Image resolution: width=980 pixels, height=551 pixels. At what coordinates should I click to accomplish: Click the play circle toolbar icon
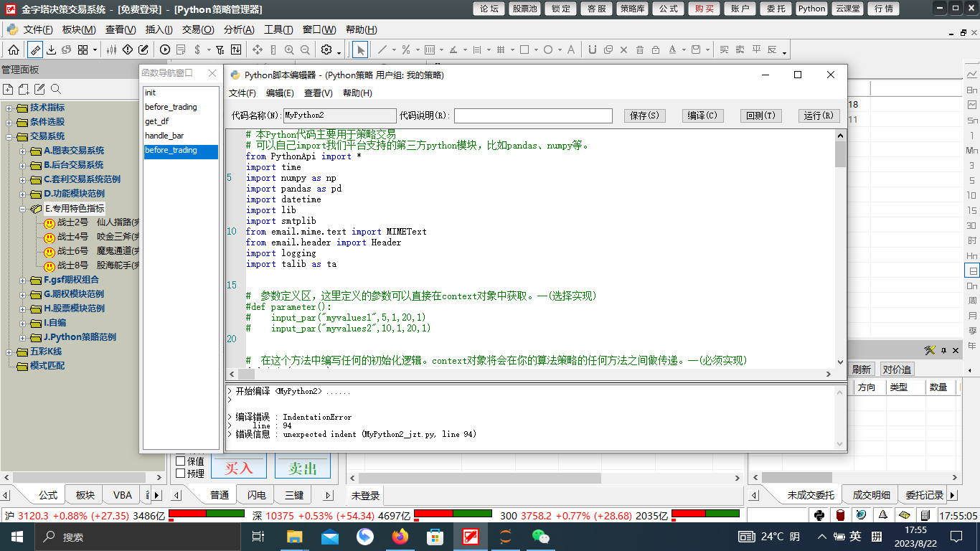[x=165, y=50]
